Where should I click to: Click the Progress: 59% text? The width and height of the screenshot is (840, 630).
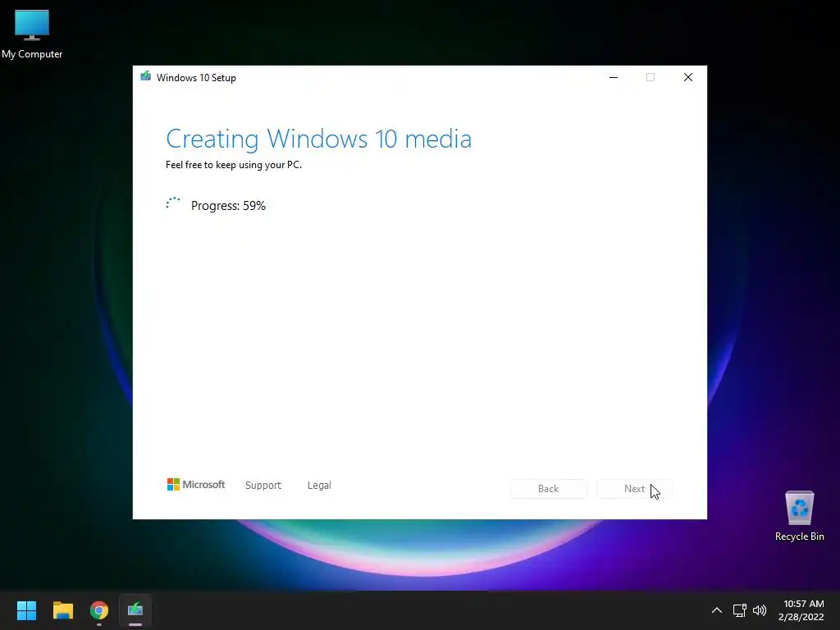[x=228, y=206]
